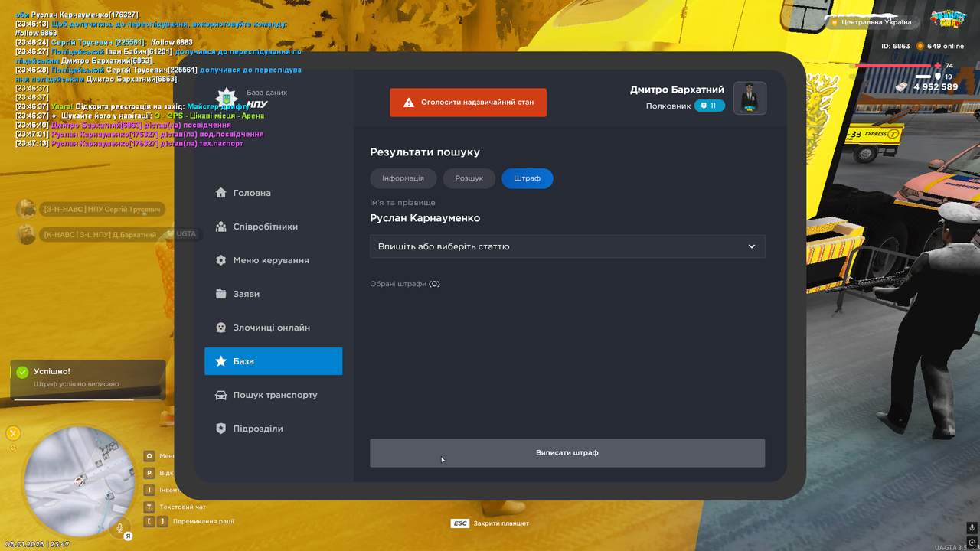Open the Головна section
This screenshot has height=551, width=980.
coord(273,193)
